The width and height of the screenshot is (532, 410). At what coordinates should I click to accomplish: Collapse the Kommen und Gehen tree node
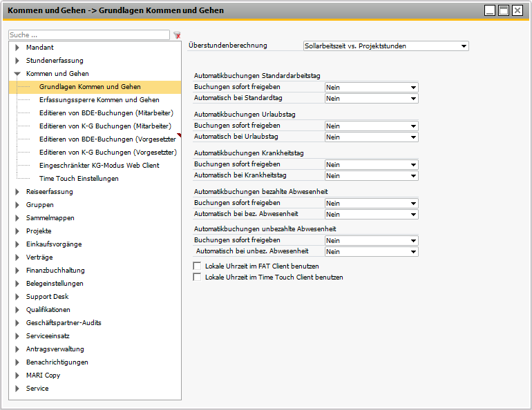[17, 74]
